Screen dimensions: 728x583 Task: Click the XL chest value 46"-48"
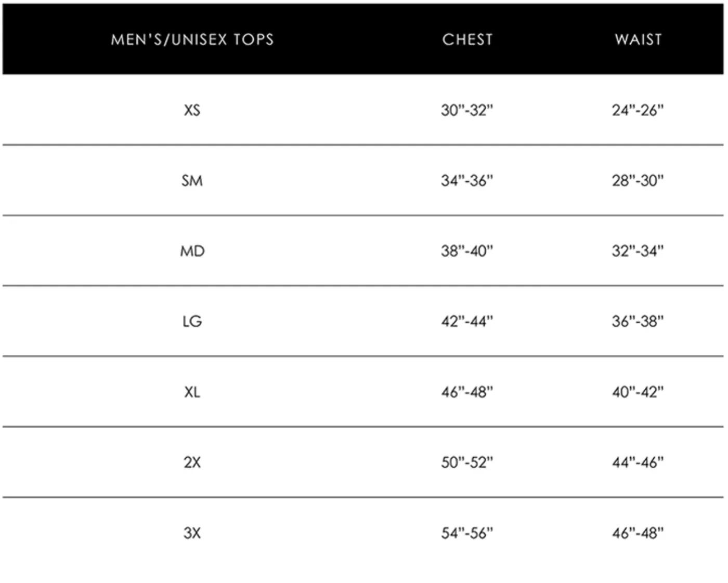tap(467, 392)
